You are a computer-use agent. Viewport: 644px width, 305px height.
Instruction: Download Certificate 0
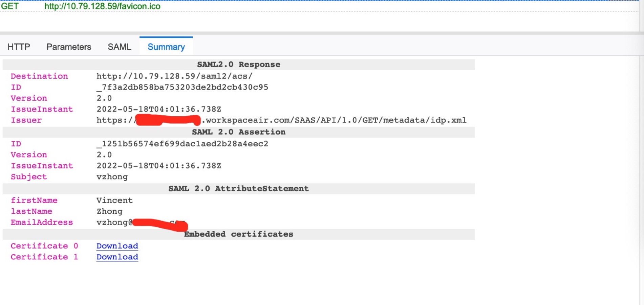117,246
